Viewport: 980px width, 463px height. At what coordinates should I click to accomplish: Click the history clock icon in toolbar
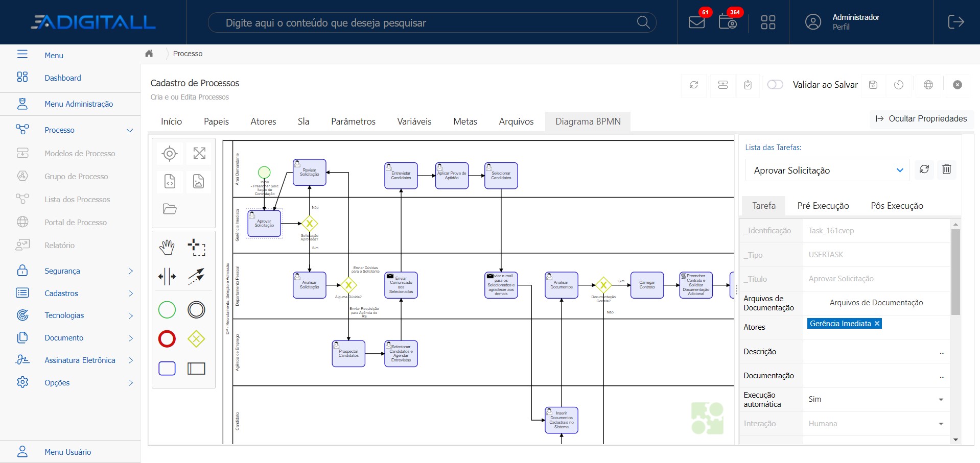click(899, 85)
